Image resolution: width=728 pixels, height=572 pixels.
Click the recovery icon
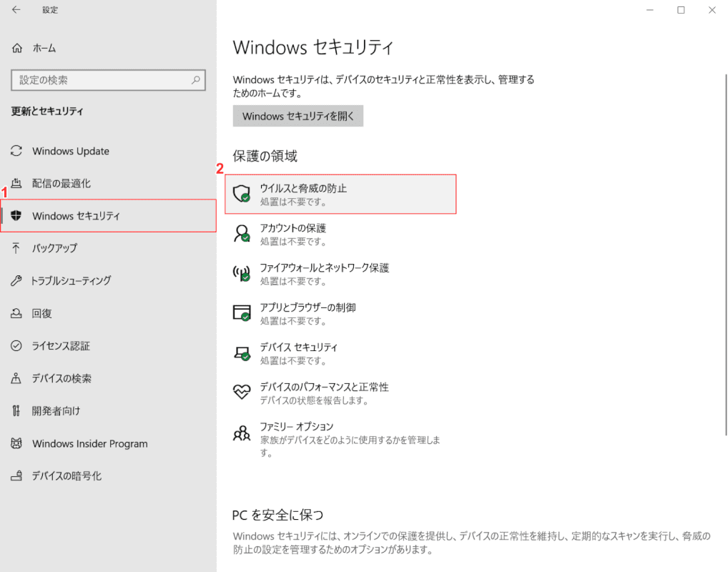coord(16,313)
